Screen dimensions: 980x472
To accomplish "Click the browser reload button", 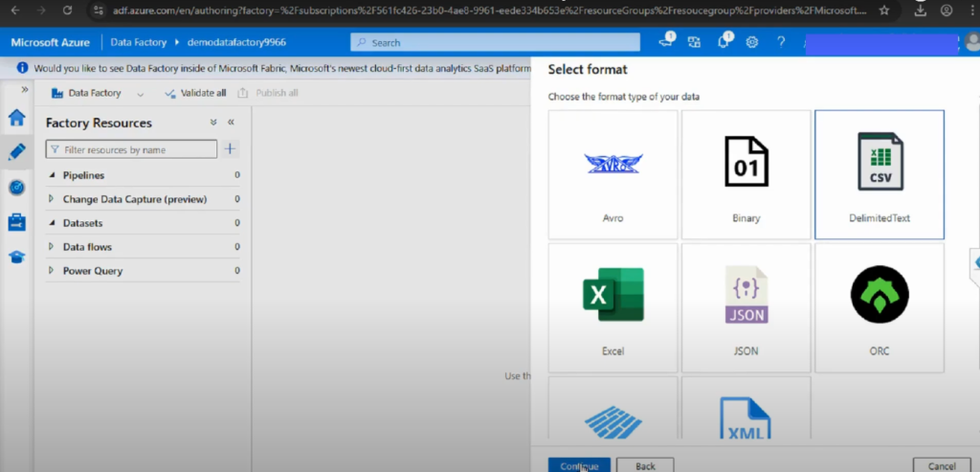I will (68, 10).
